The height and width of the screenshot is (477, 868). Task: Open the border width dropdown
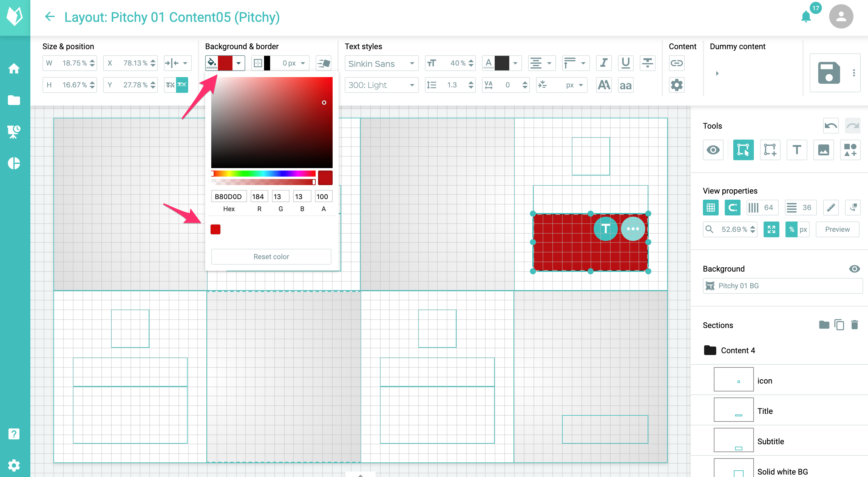coord(303,63)
